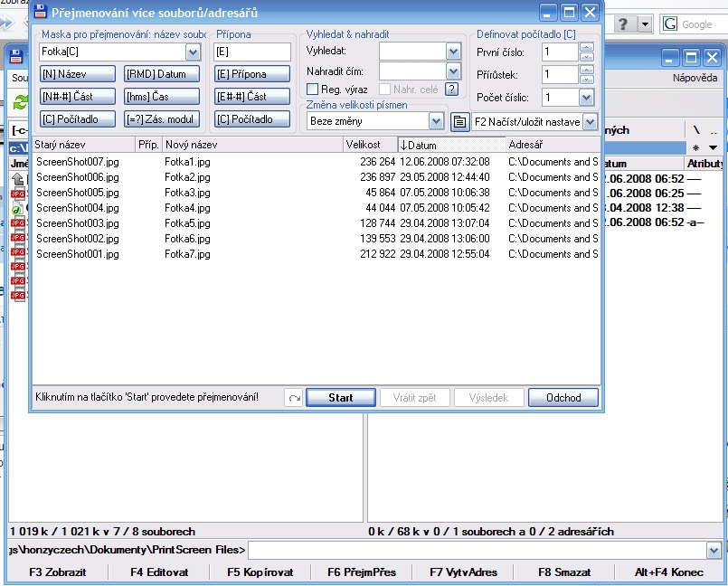Select the ScreenShot002.jpg row
This screenshot has width=728, height=586.
(x=317, y=239)
